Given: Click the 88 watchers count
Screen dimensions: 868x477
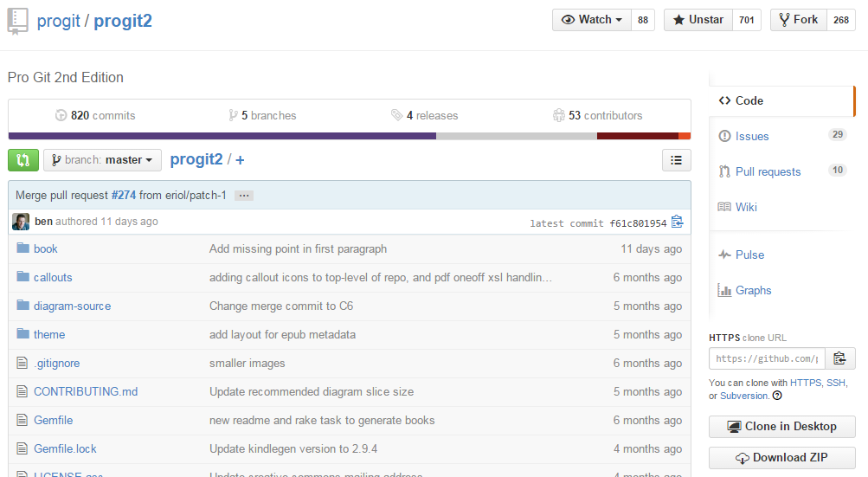Looking at the screenshot, I should [643, 20].
